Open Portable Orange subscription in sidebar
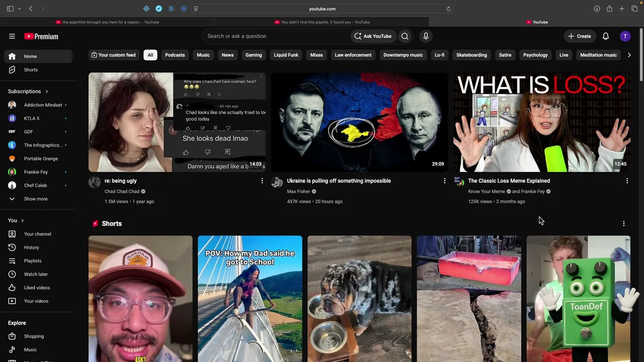Image resolution: width=644 pixels, height=362 pixels. [x=38, y=158]
